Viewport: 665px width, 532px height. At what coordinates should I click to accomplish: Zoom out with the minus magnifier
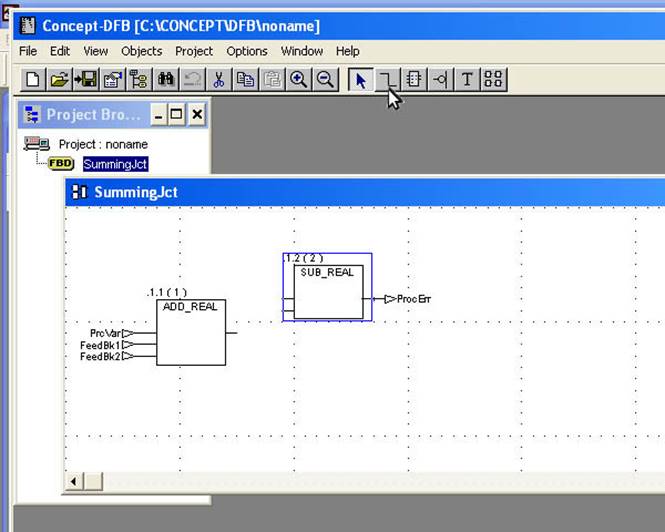pyautogui.click(x=325, y=79)
